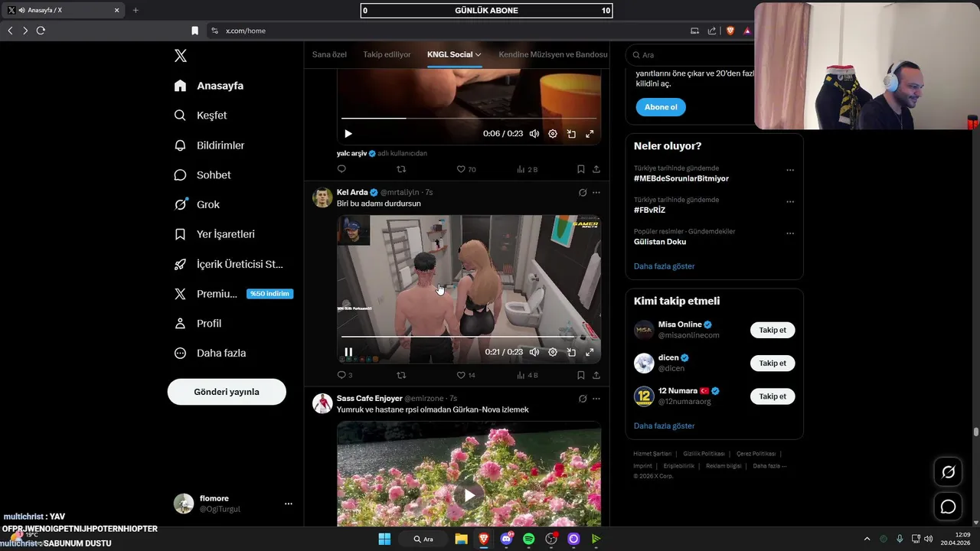This screenshot has height=551, width=980.
Task: Open more options on Kel Arda post
Action: (596, 193)
